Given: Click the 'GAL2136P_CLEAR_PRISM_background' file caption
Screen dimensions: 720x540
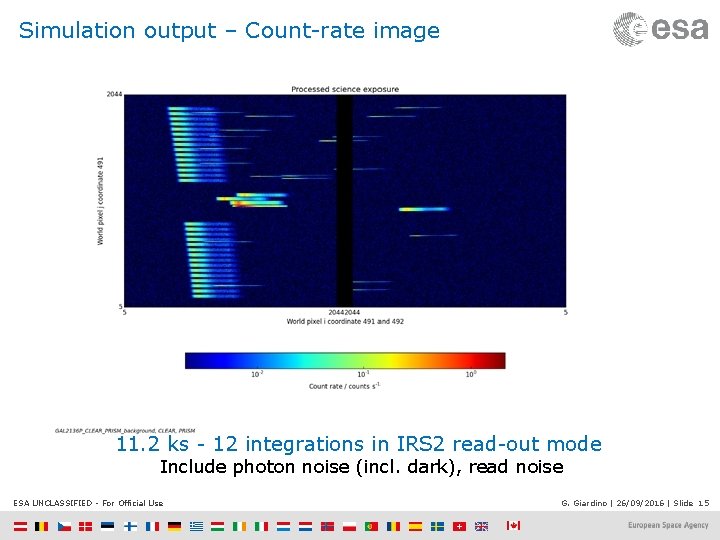Looking at the screenshot, I should point(125,431).
